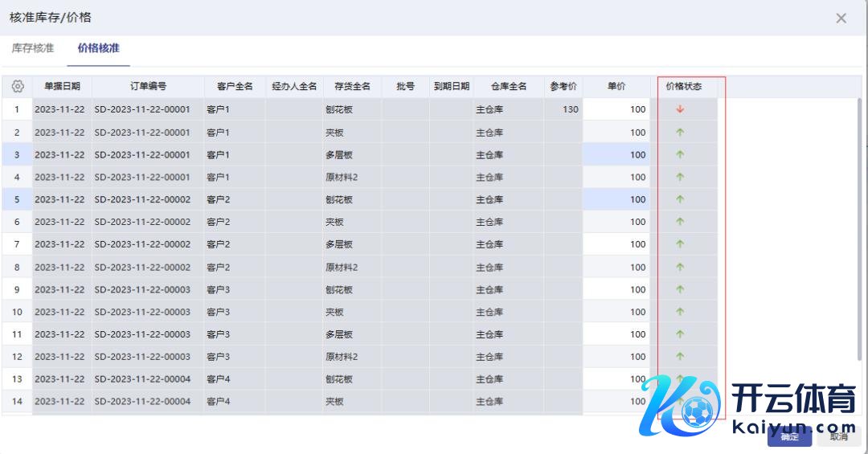
Task: Close the 核准库存/价格 dialog
Action: (x=841, y=18)
